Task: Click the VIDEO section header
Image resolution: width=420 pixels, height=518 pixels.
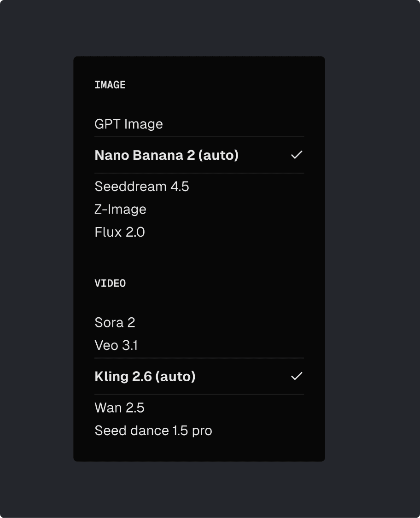Action: (x=111, y=284)
